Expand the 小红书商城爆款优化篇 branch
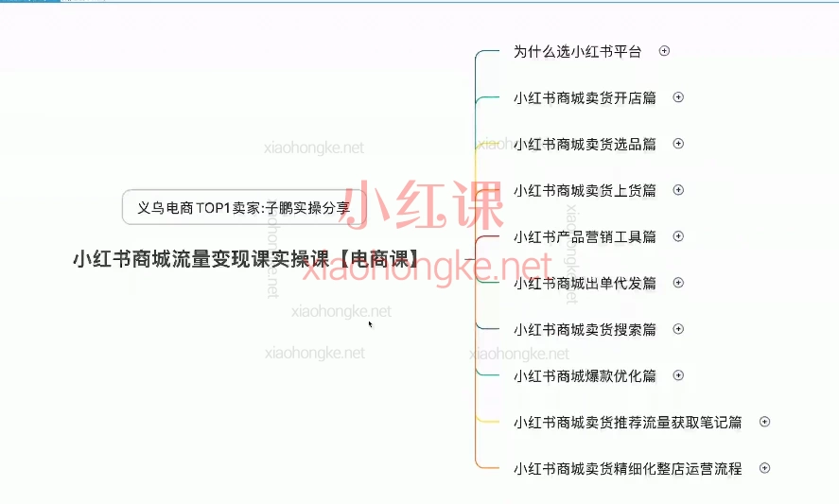This screenshot has width=839, height=504. click(678, 375)
